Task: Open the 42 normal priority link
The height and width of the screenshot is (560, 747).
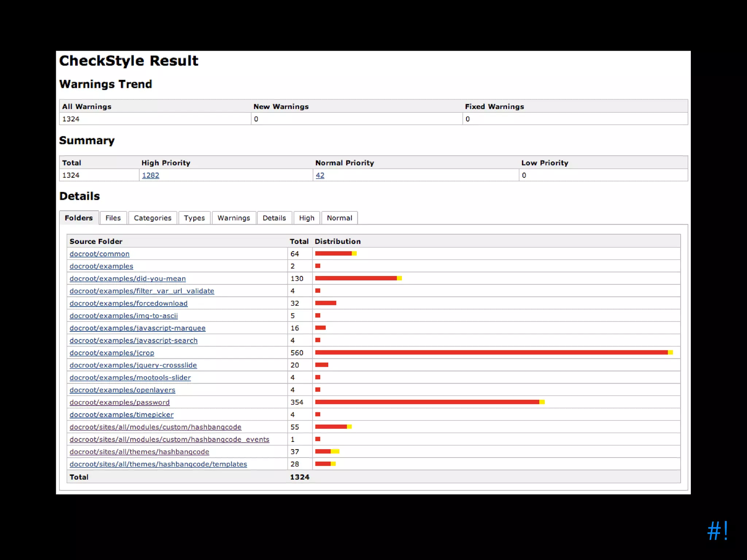Action: click(x=320, y=175)
